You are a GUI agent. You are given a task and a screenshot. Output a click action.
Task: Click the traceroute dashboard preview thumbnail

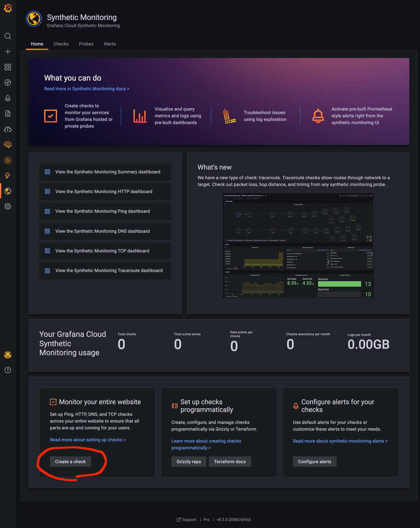(298, 246)
